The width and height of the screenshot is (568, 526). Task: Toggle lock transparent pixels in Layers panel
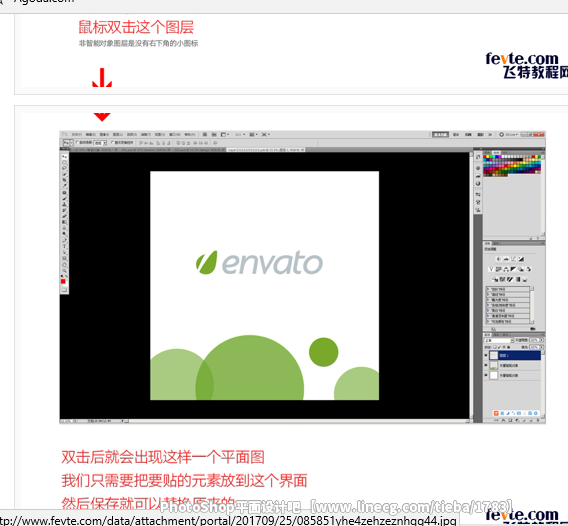click(x=495, y=347)
